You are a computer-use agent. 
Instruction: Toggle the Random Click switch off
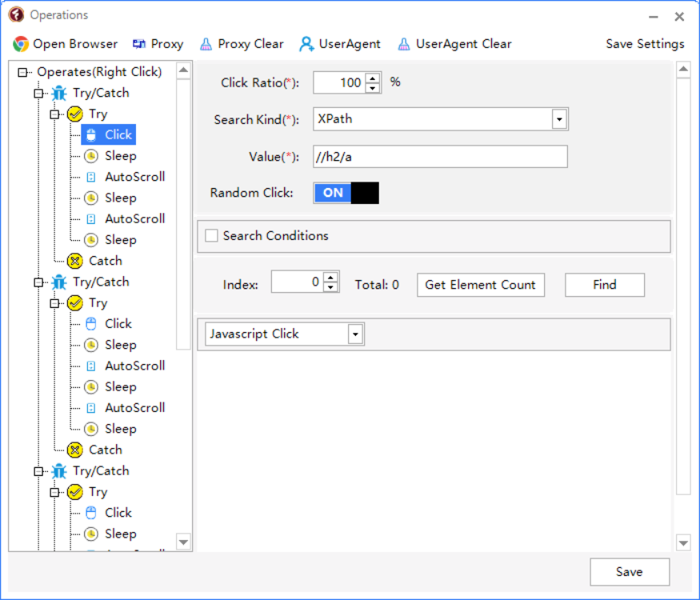coord(346,193)
